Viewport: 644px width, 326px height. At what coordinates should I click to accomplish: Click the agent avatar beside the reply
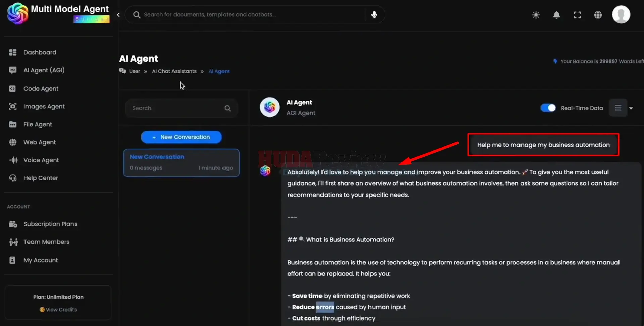coord(265,171)
